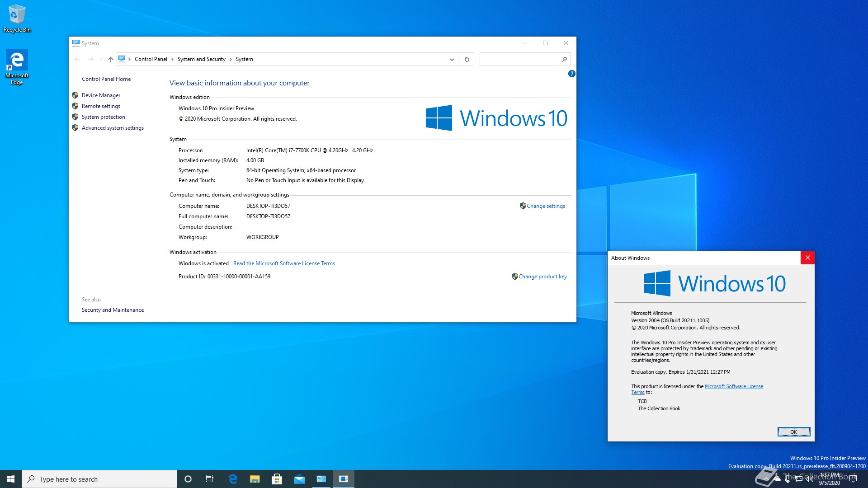Open Action Center from the system tray

pos(853,479)
